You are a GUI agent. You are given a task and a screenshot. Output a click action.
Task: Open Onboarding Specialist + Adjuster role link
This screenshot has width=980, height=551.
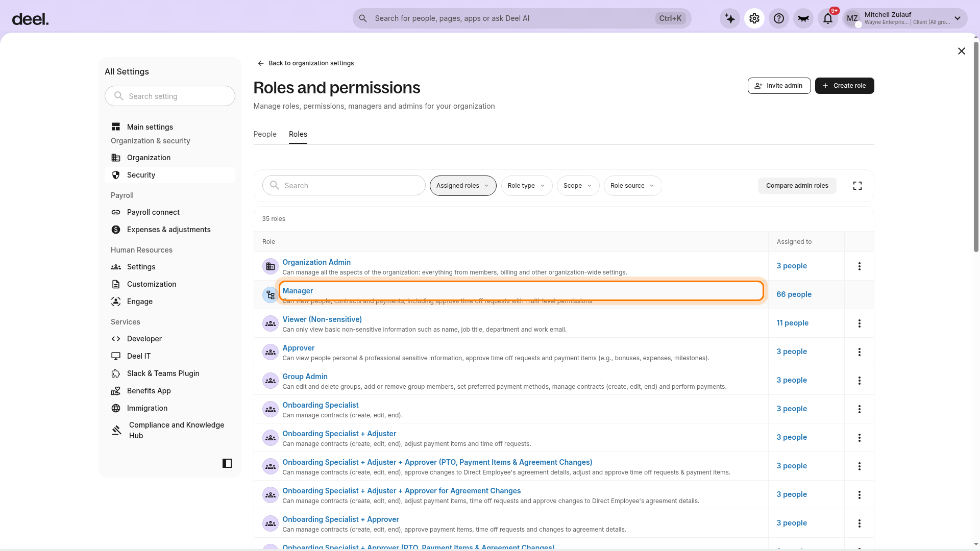tap(339, 434)
